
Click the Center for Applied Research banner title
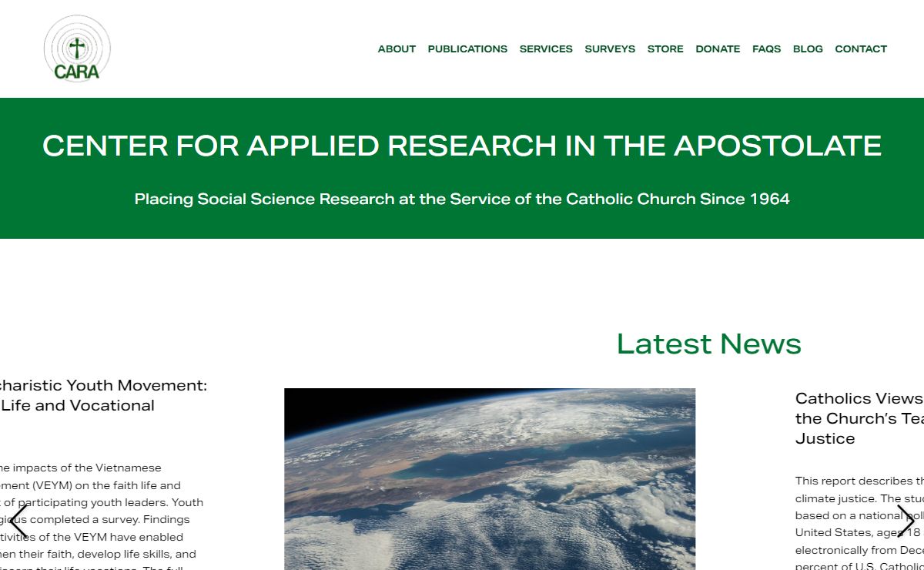pos(462,146)
